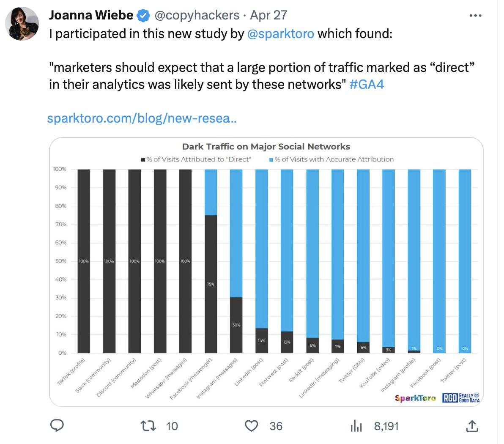Image resolution: width=504 pixels, height=444 pixels.
Task: Retweet this post via the retweet icon
Action: pyautogui.click(x=148, y=425)
